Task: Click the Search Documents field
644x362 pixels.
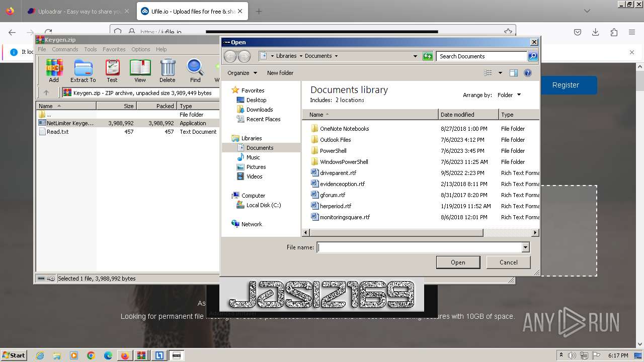Action: tap(482, 56)
